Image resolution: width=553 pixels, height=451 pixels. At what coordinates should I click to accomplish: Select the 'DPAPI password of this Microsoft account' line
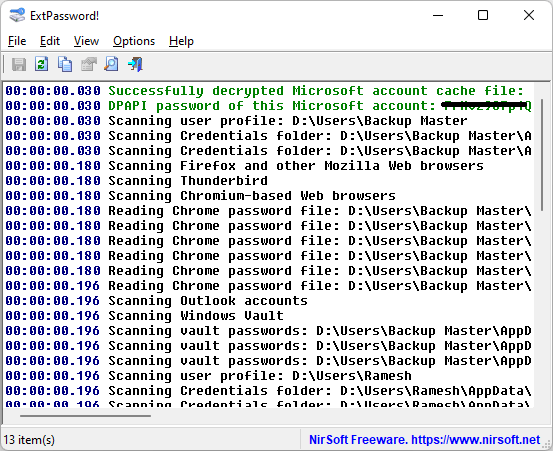tap(268, 106)
